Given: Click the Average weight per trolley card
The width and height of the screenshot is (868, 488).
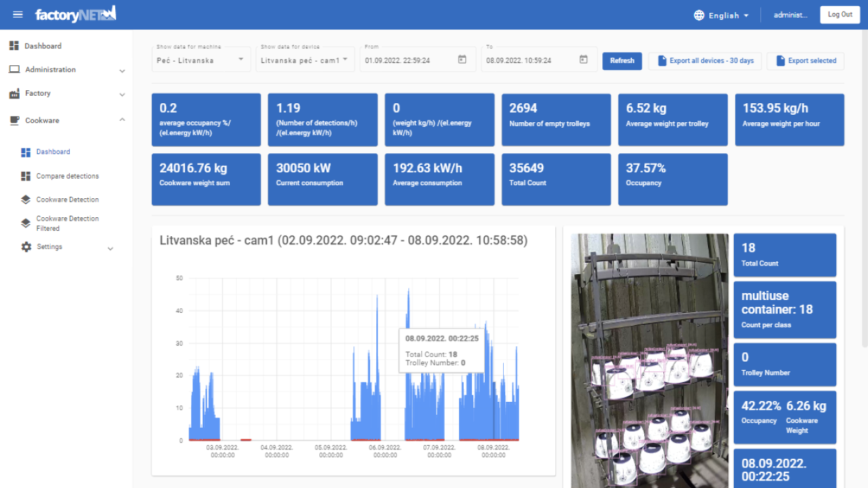Looking at the screenshot, I should (673, 120).
